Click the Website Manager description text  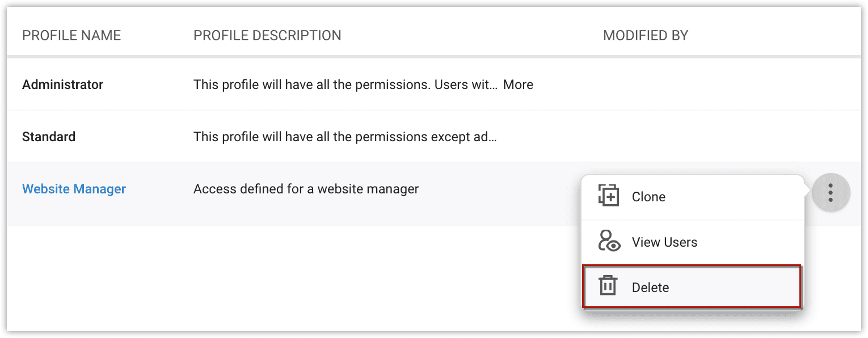coord(306,189)
